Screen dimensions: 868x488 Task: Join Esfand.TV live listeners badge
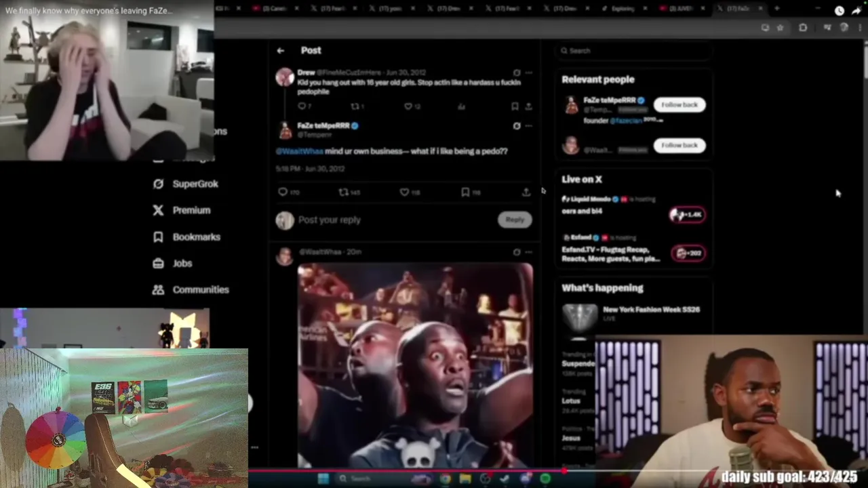tap(688, 253)
